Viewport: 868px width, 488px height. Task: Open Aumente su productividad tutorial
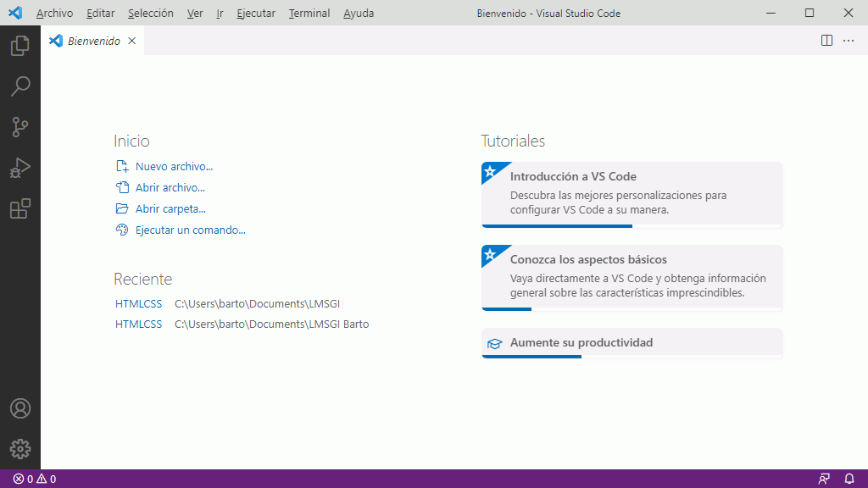point(632,343)
